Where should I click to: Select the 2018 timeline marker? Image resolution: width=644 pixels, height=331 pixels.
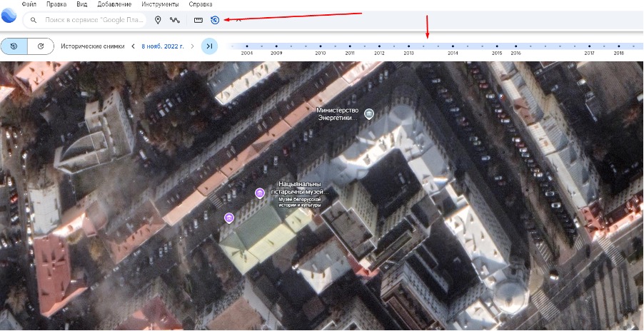tap(618, 46)
